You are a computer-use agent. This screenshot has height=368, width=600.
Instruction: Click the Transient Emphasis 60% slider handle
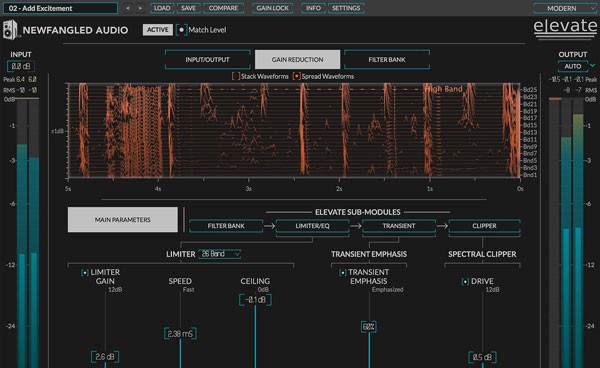(x=368, y=327)
